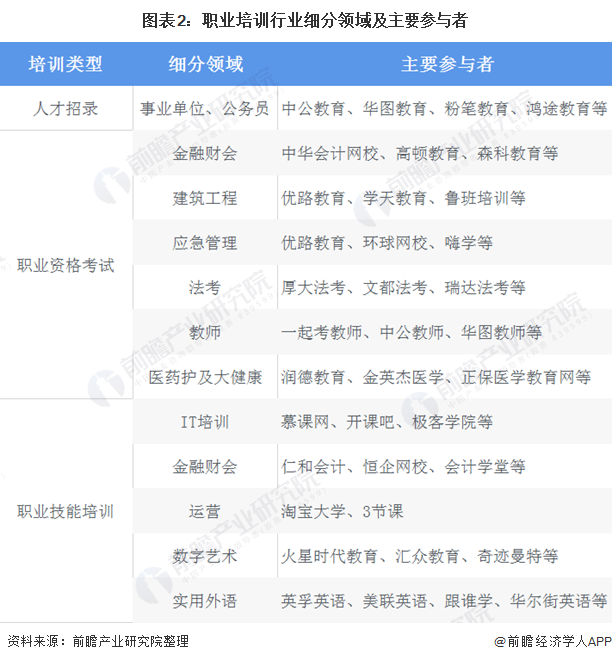The height and width of the screenshot is (662, 612).
Task: Click the 职业资格考试 category cell
Action: pos(65,265)
